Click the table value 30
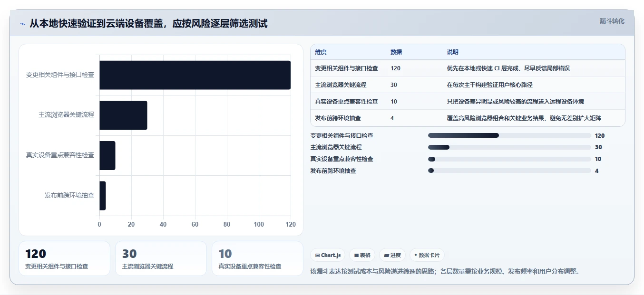Screen dimensions: 644x295 click(x=394, y=85)
